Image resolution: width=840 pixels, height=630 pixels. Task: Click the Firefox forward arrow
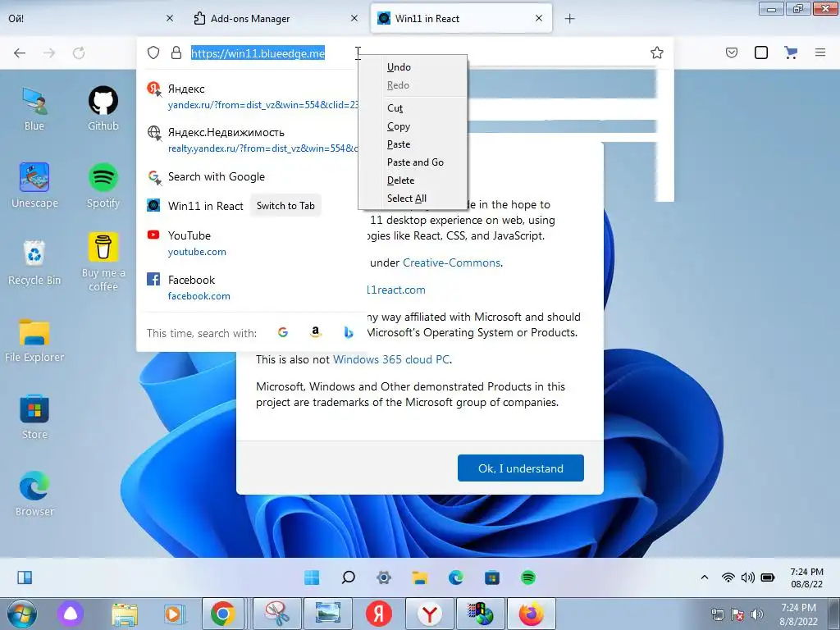click(x=49, y=52)
